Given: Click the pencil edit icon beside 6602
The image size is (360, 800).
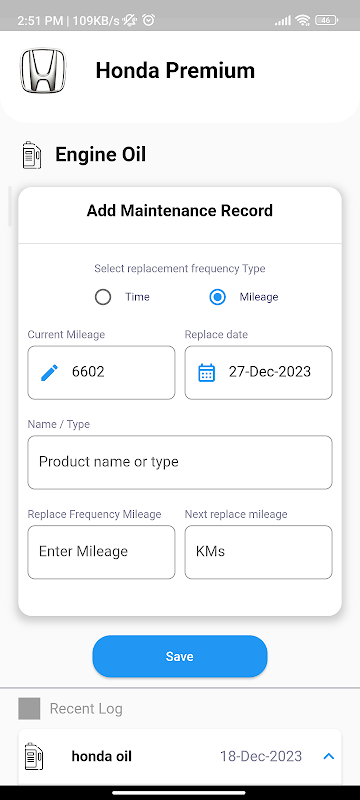Looking at the screenshot, I should [x=49, y=372].
